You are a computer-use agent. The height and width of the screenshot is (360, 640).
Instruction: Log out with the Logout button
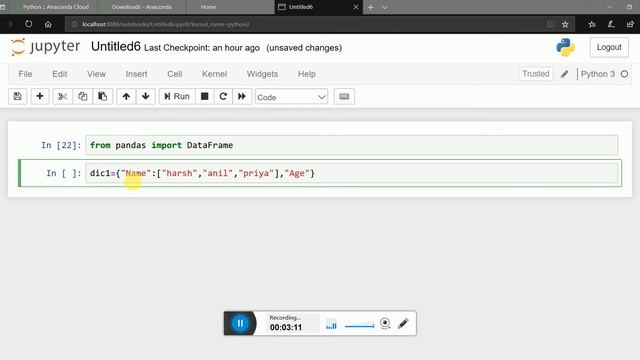609,47
